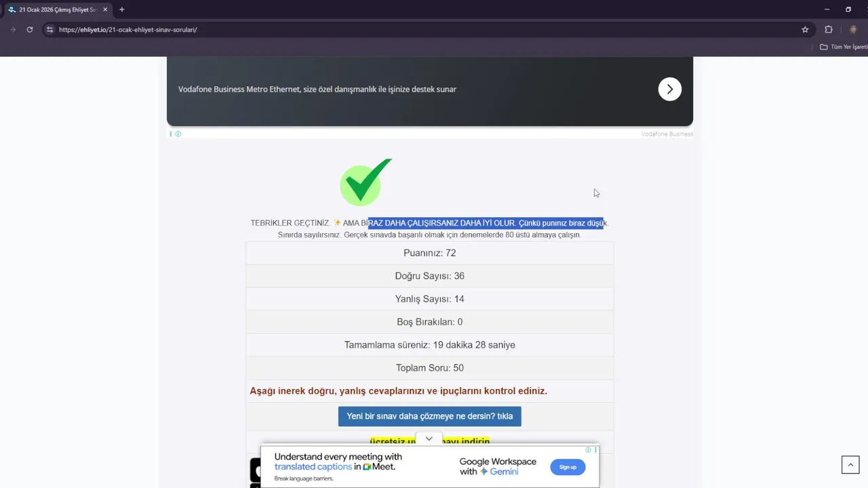This screenshot has height=488, width=868.
Task: Open the Vodafone Business Metro Ethernet ad
Action: [x=317, y=89]
